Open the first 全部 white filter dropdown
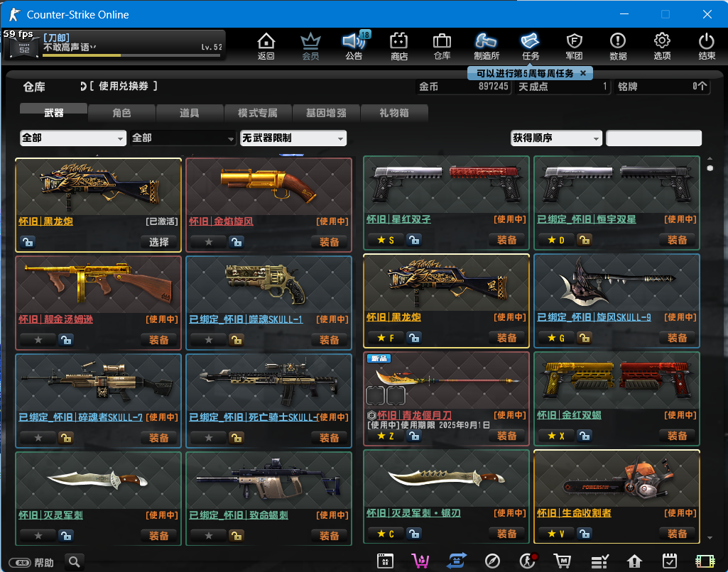The height and width of the screenshot is (572, 728). (x=73, y=138)
